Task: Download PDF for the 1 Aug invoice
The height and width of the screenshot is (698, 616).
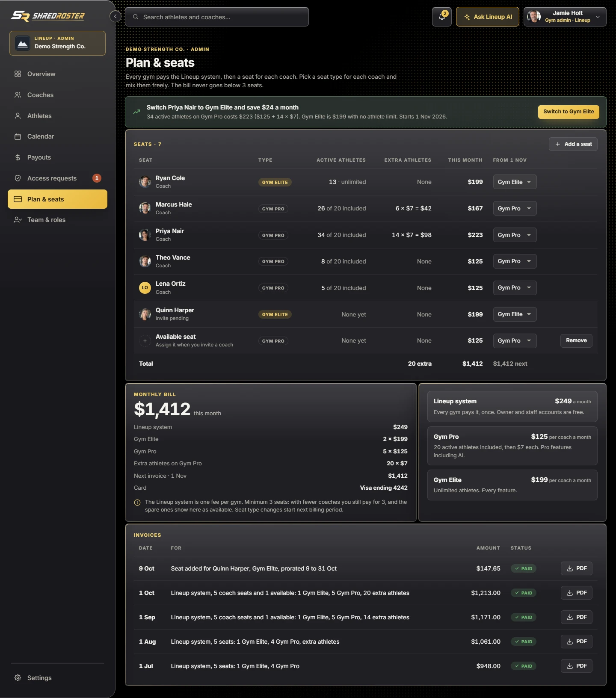Action: pyautogui.click(x=577, y=642)
